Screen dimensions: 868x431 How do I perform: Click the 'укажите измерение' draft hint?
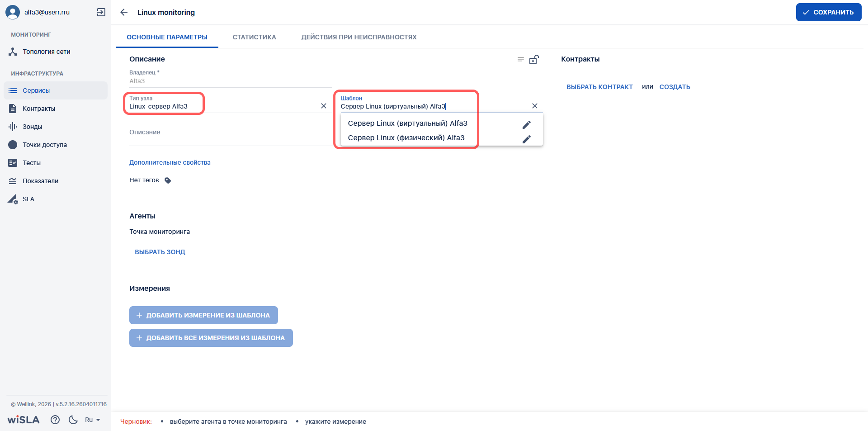coord(335,422)
